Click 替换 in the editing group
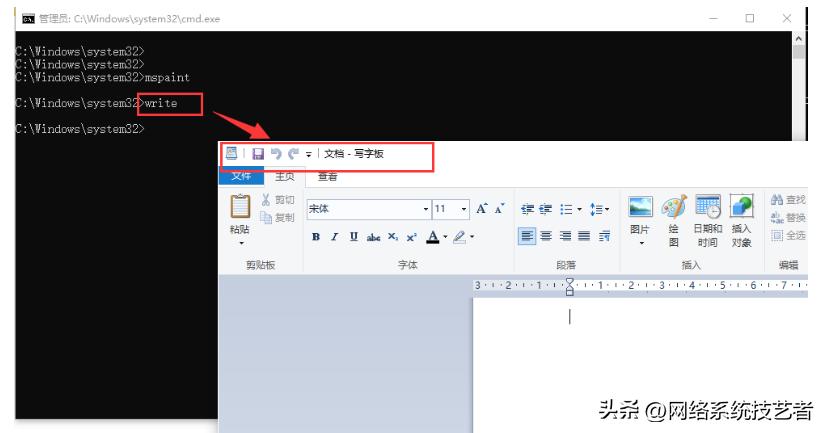Screen dimensions: 826x433 (x=788, y=218)
